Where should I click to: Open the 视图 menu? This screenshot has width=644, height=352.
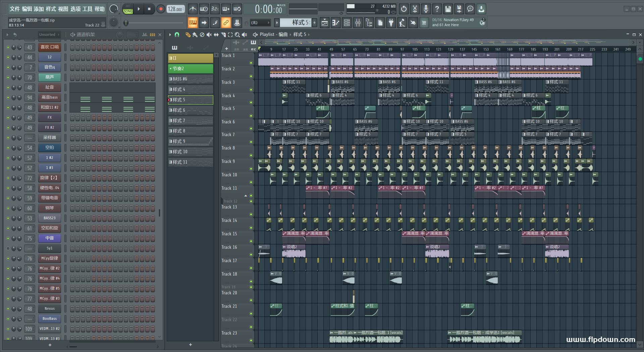63,9
